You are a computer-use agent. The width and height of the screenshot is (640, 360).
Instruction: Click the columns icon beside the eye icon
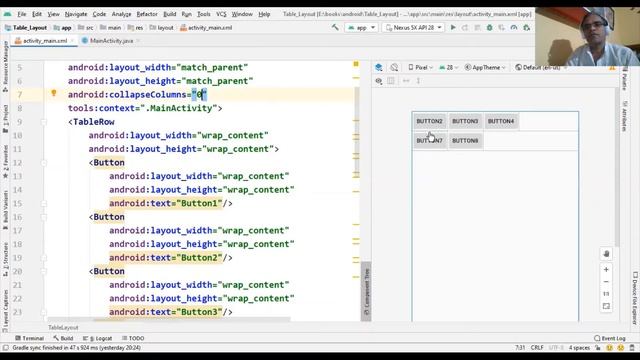click(391, 81)
